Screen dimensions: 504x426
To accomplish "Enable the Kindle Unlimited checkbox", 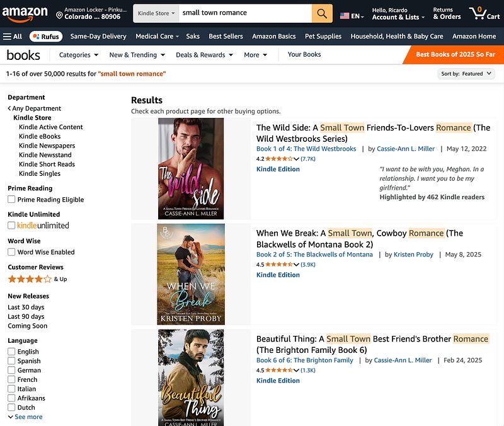I will coord(11,226).
